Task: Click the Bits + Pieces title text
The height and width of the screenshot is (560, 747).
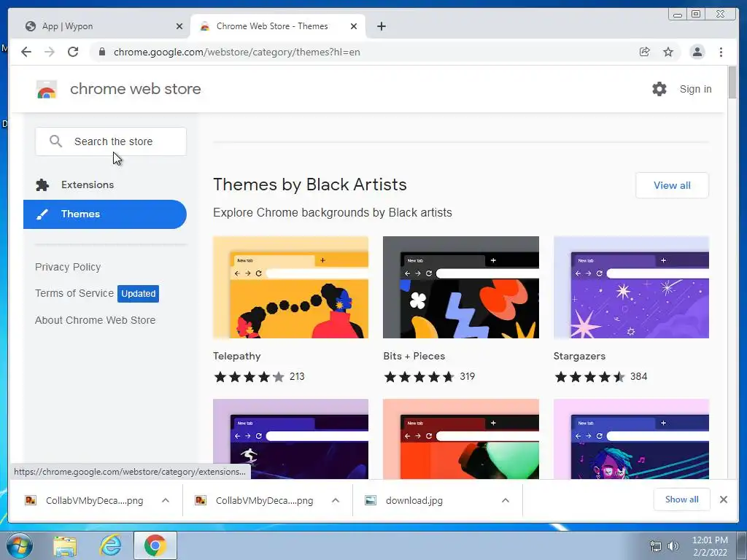Action: (414, 356)
